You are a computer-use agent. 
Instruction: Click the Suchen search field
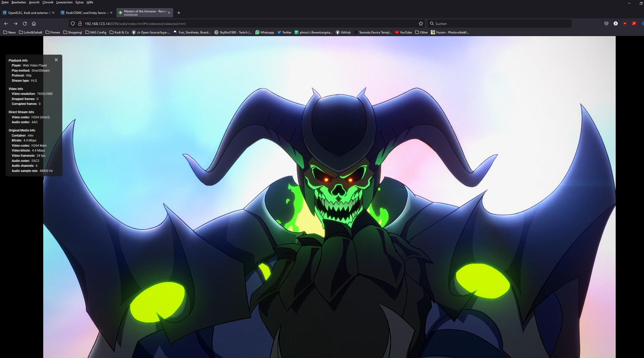[499, 24]
